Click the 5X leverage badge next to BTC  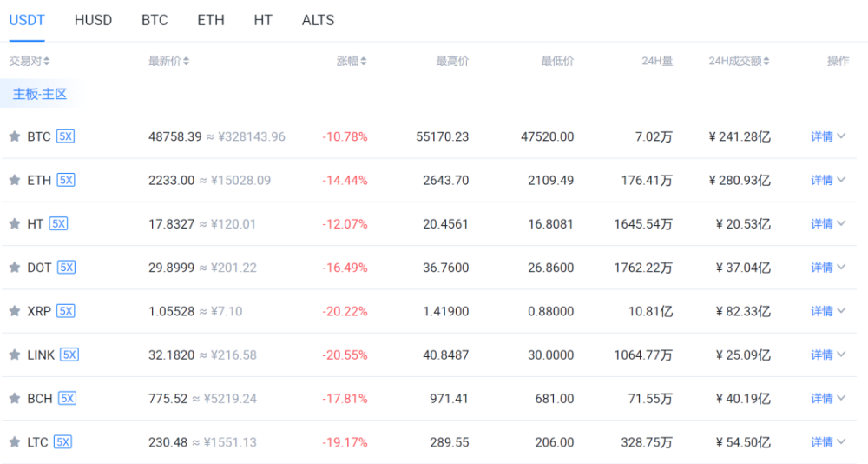[x=65, y=136]
